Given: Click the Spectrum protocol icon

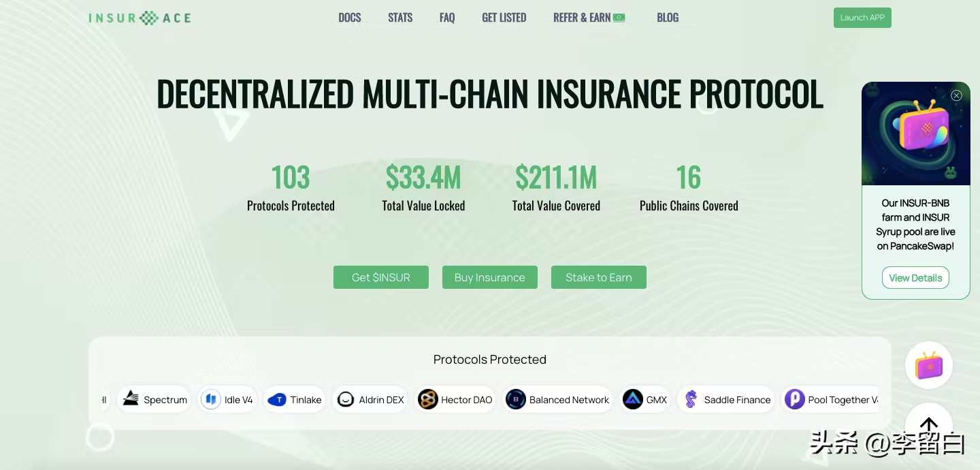Looking at the screenshot, I should [x=131, y=399].
